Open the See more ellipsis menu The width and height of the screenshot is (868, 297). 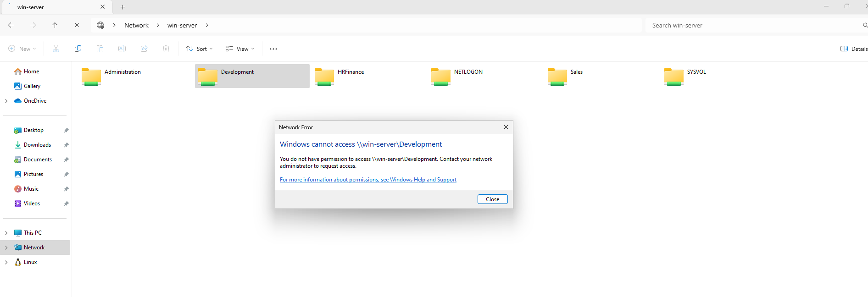(273, 49)
